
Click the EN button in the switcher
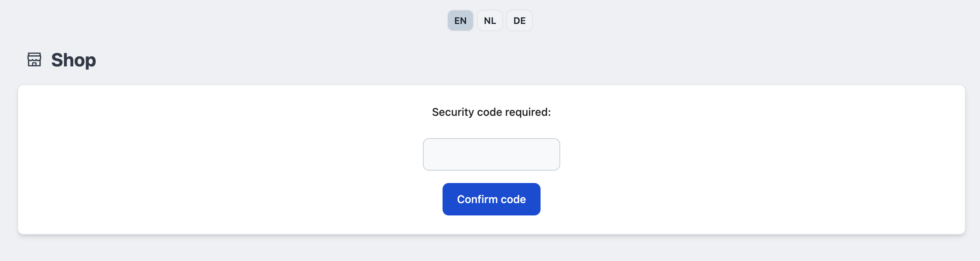[x=460, y=20]
